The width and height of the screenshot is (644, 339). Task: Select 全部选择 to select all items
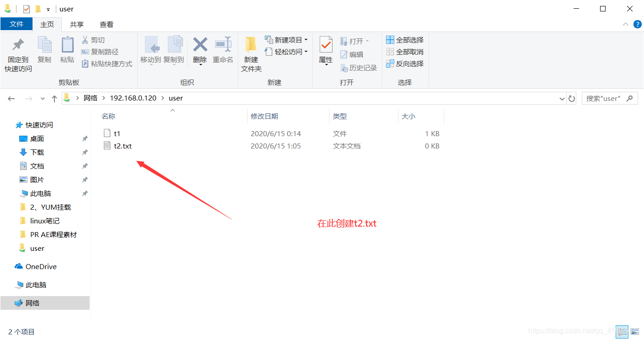point(405,40)
